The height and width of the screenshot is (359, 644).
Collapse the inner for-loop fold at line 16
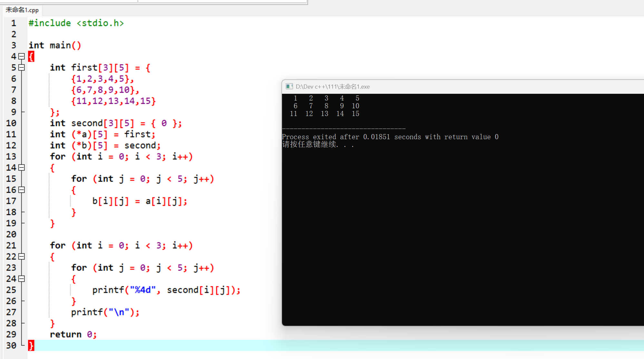pyautogui.click(x=22, y=190)
